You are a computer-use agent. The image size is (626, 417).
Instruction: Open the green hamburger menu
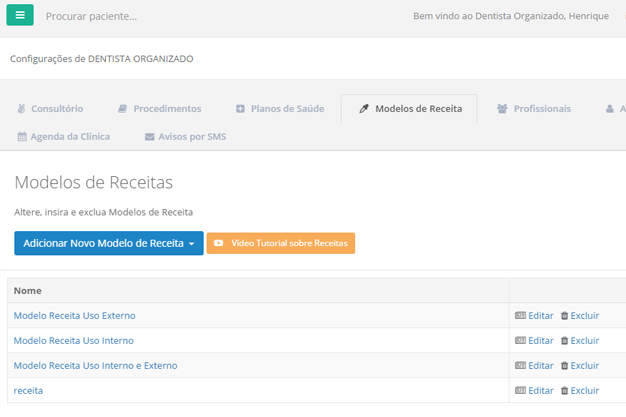click(20, 16)
